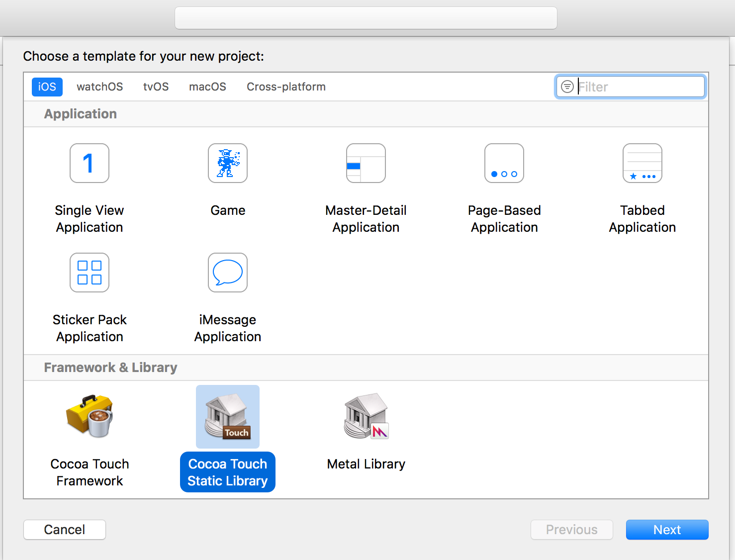Click the 'Single View Application' label
This screenshot has width=735, height=560.
(x=90, y=219)
